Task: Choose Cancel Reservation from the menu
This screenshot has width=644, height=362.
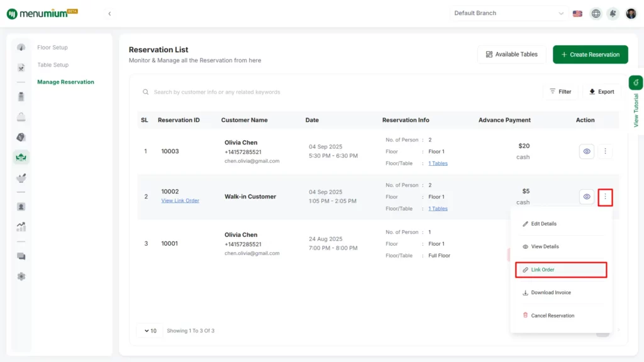Action: [x=560, y=315]
